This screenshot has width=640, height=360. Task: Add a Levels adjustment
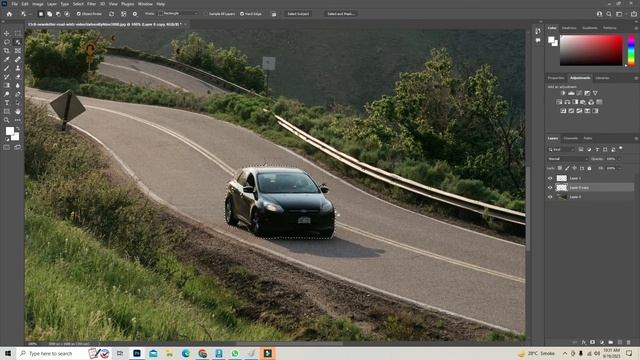pos(571,93)
